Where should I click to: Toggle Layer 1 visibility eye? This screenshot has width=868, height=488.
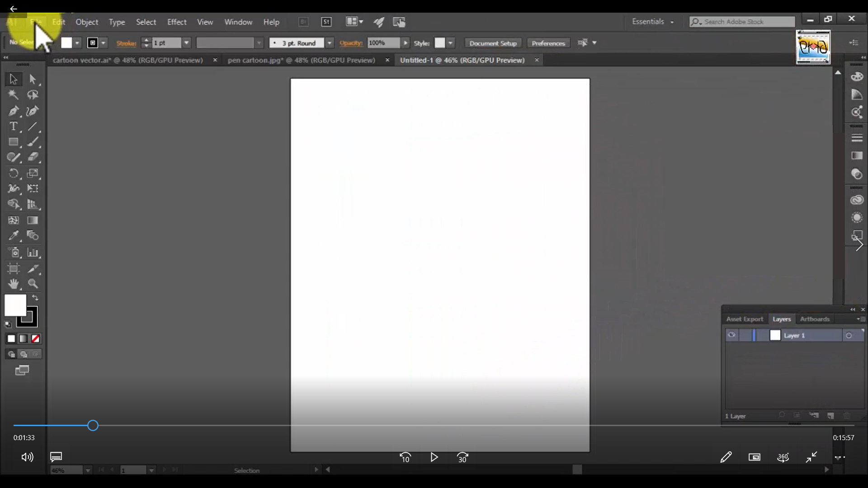(x=731, y=335)
